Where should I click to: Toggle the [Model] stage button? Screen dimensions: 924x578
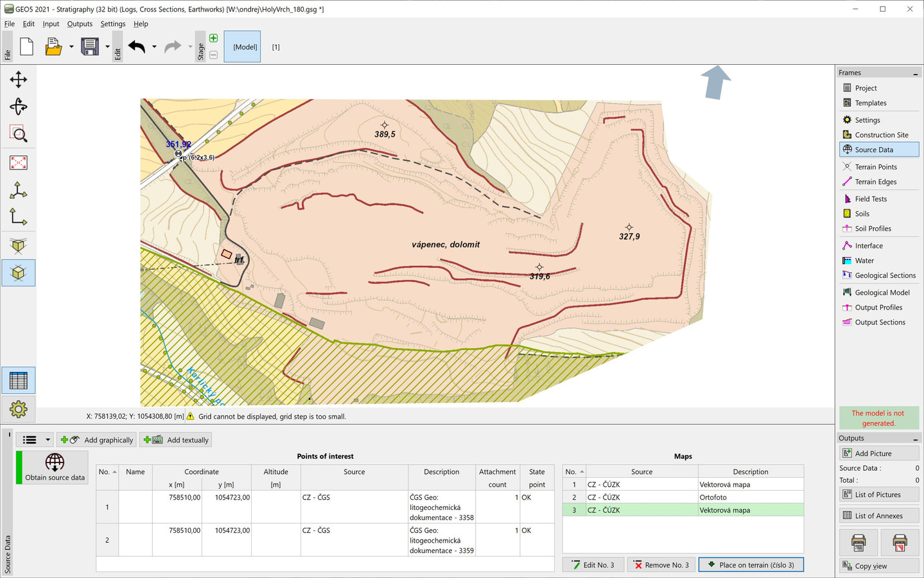(242, 47)
